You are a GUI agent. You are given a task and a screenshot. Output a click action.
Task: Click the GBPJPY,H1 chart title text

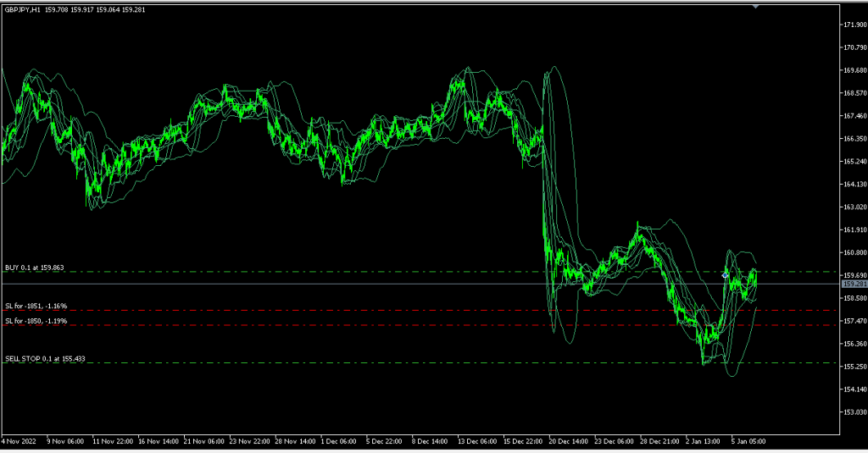[x=23, y=9]
